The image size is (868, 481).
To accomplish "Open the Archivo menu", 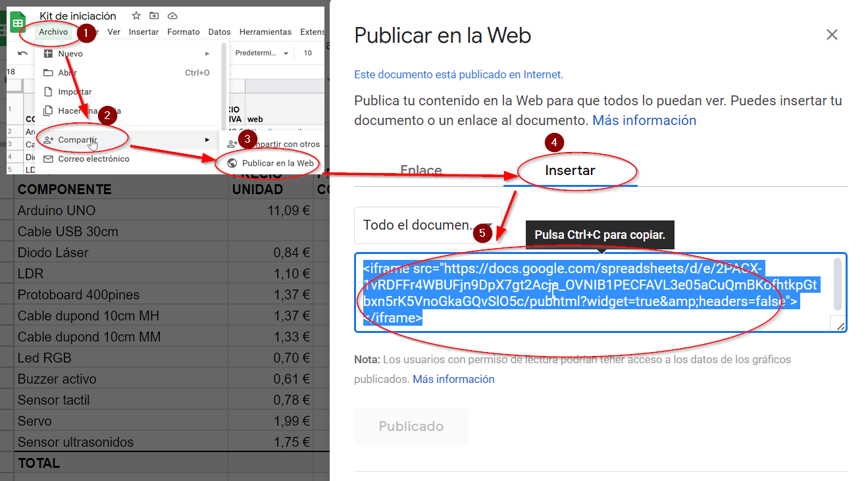I will 53,32.
